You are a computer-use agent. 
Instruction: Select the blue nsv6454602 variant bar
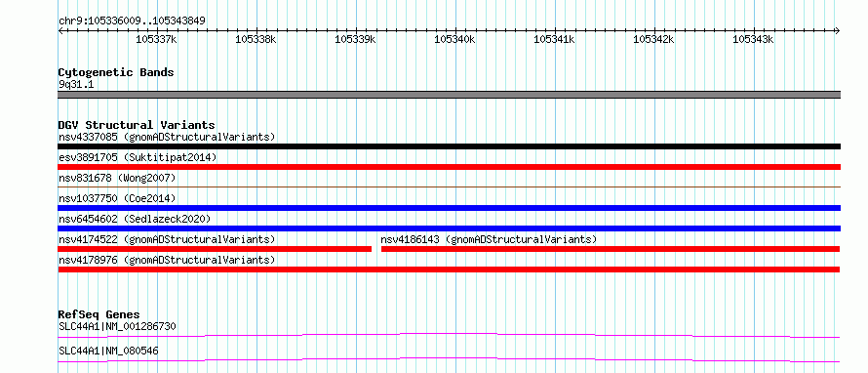450,228
